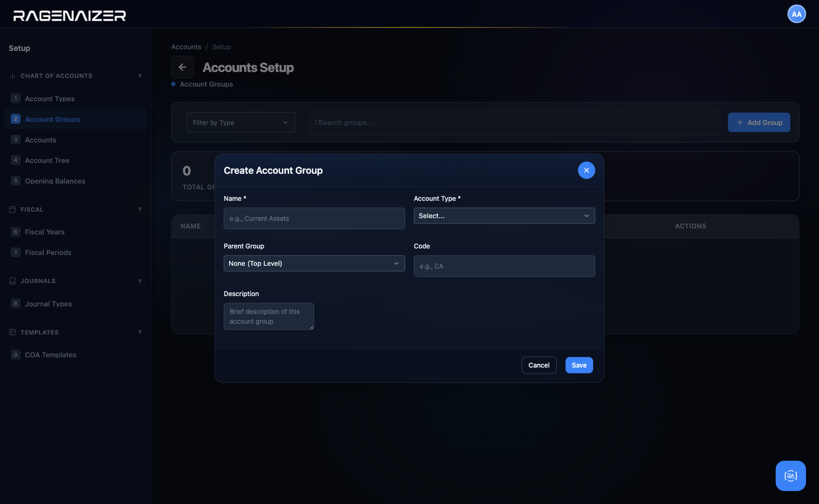Image resolution: width=819 pixels, height=504 pixels.
Task: Click the step 4 badge for Account Tree
Action: (x=16, y=160)
